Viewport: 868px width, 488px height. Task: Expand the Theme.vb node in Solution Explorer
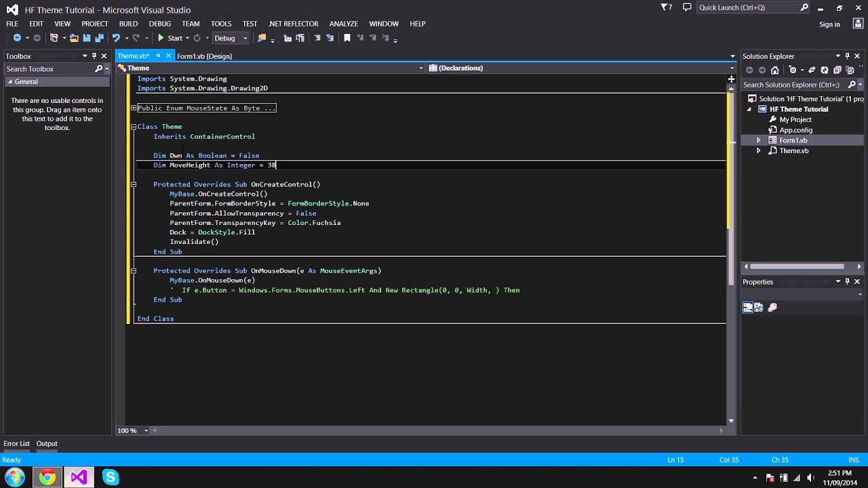tap(759, 151)
